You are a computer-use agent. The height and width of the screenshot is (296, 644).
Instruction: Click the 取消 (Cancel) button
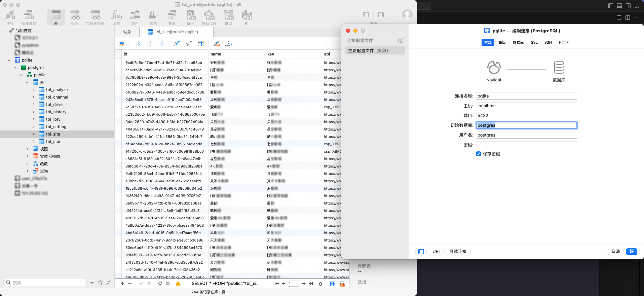(615, 252)
